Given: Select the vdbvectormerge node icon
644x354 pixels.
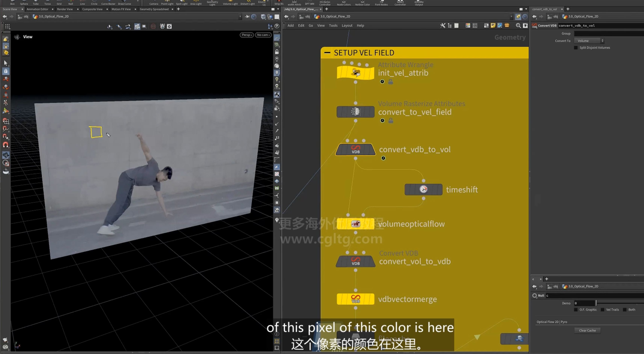Looking at the screenshot, I should [x=355, y=299].
